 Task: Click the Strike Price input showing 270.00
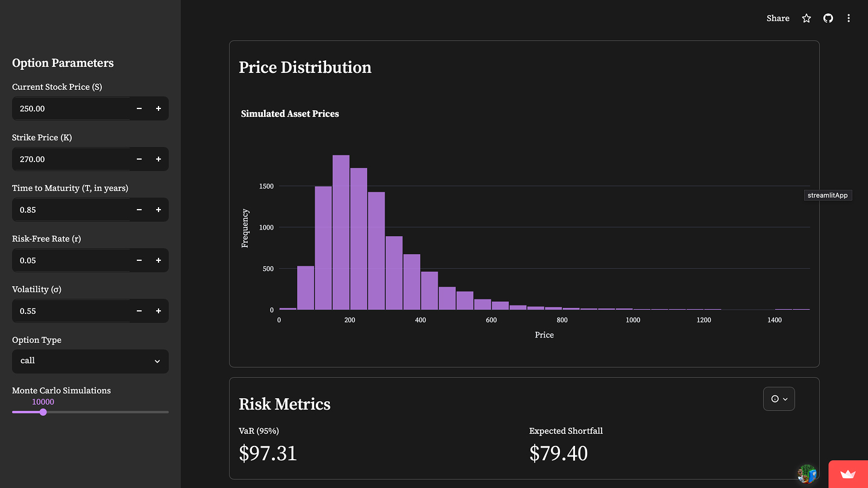[x=71, y=159]
